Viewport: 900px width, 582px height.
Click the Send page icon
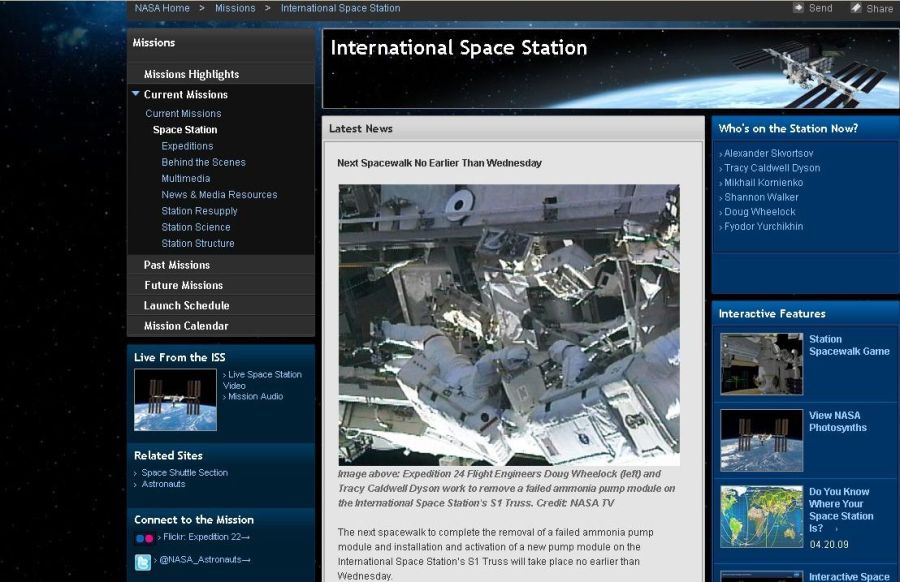[800, 7]
